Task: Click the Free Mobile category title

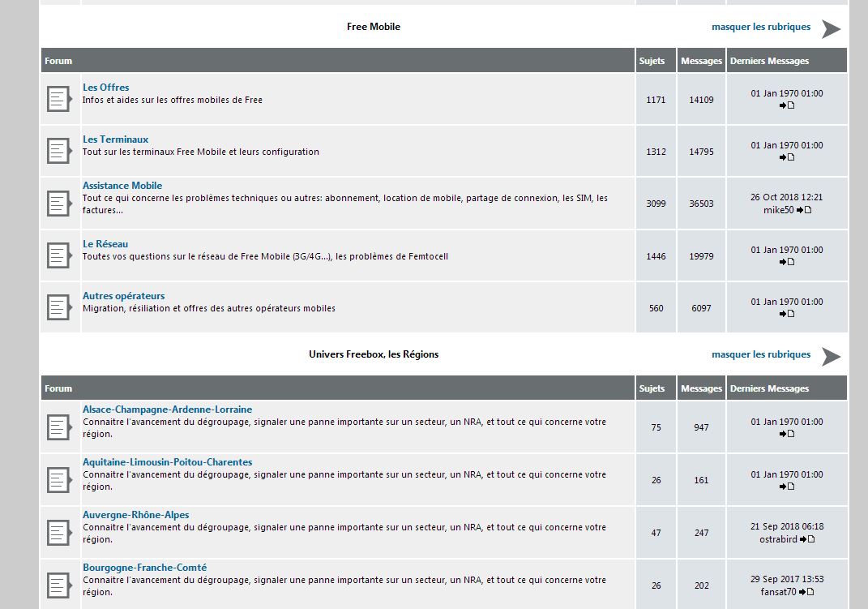Action: pos(374,27)
